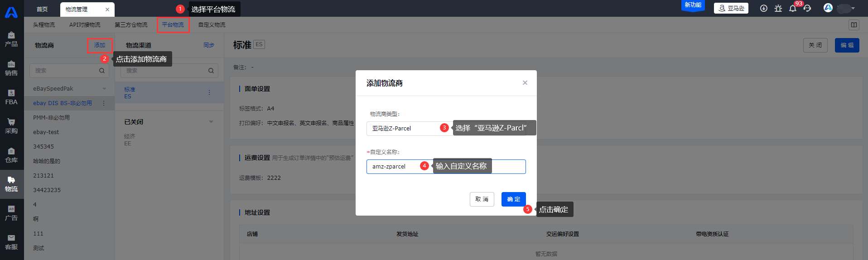868x260 pixels.
Task: Toggle the split-panel layout icon at the top right
Action: click(854, 25)
